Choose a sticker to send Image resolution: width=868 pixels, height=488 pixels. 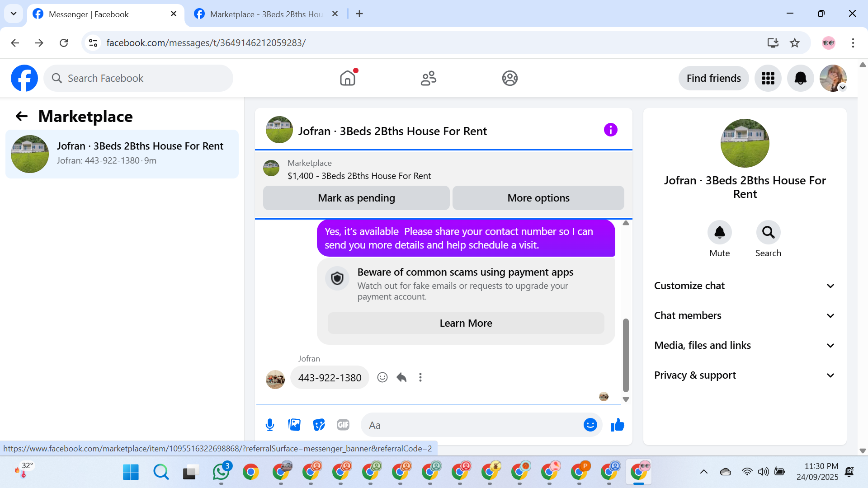(x=319, y=425)
